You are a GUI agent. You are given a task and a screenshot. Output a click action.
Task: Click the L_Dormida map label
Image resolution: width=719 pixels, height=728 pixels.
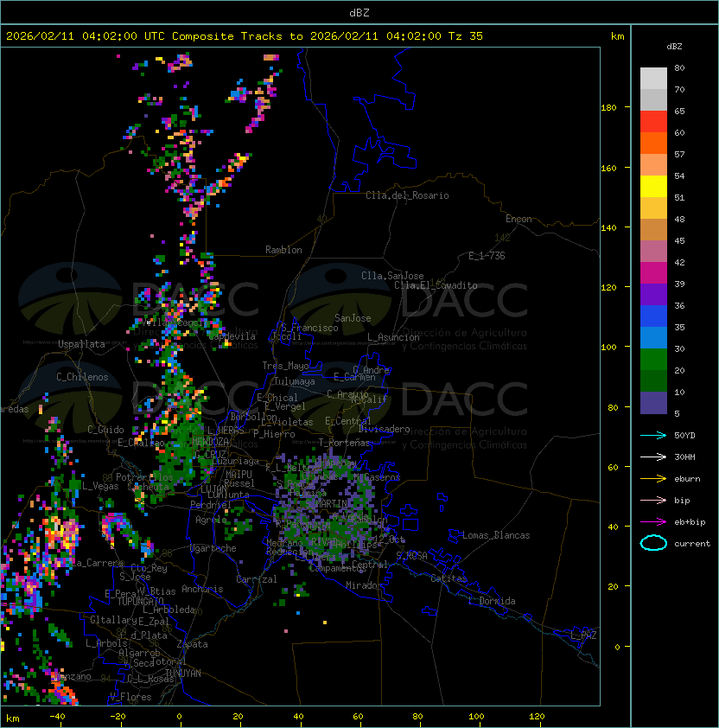point(492,601)
